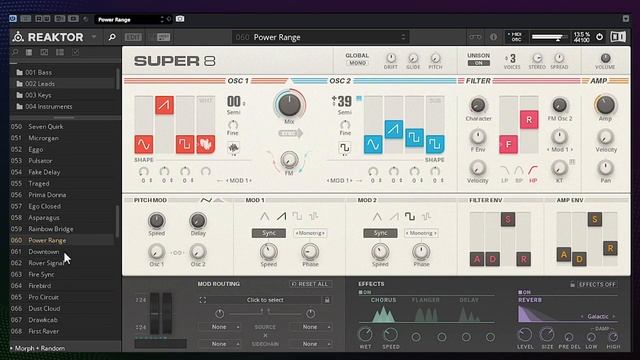Screen dimensions: 640x360
Task: Click the RESET ALL mod routing button
Action: click(311, 284)
